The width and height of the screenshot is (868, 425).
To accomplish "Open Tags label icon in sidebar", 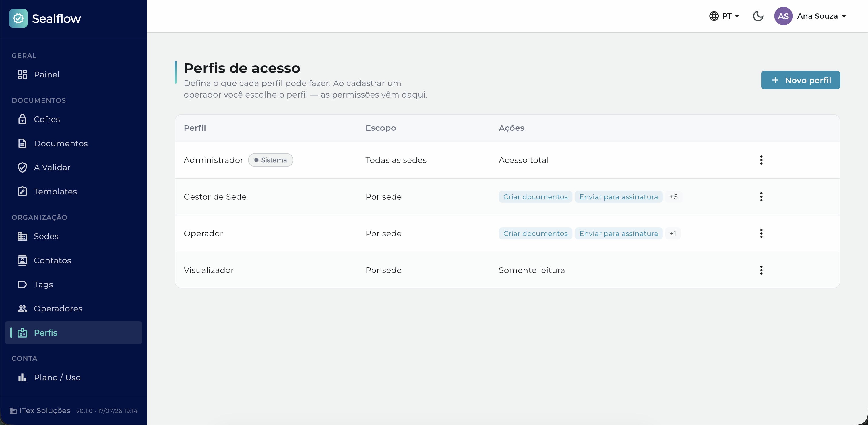I will [x=22, y=284].
